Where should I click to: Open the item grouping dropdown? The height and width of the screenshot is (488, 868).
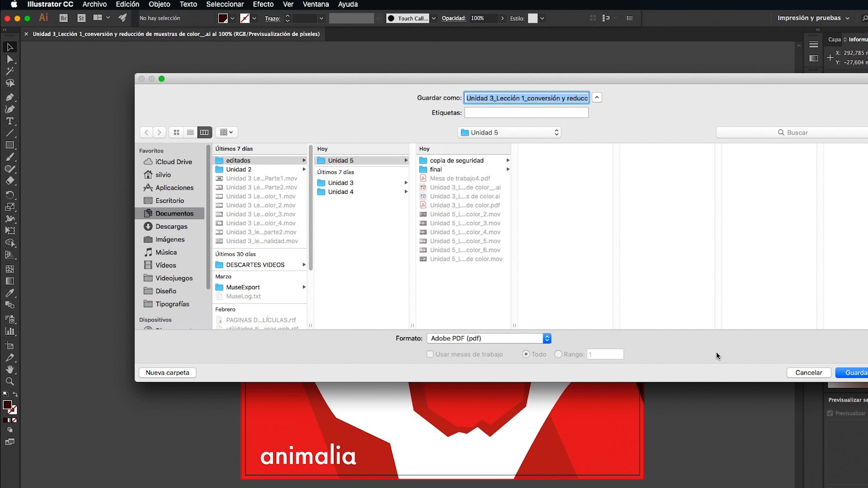tap(227, 132)
